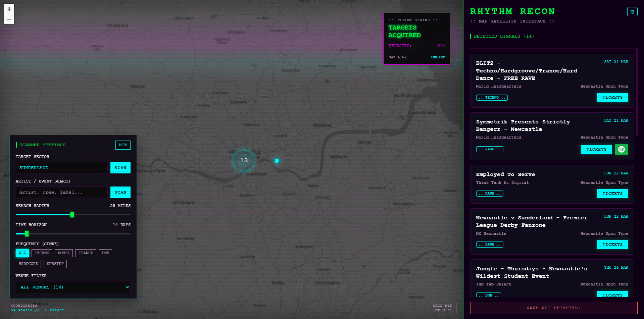Click World Headquarters venue on BLITZ card

(498, 86)
